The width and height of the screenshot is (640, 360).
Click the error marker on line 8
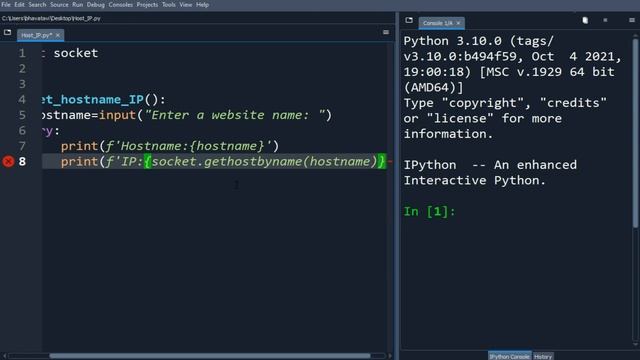[8, 162]
